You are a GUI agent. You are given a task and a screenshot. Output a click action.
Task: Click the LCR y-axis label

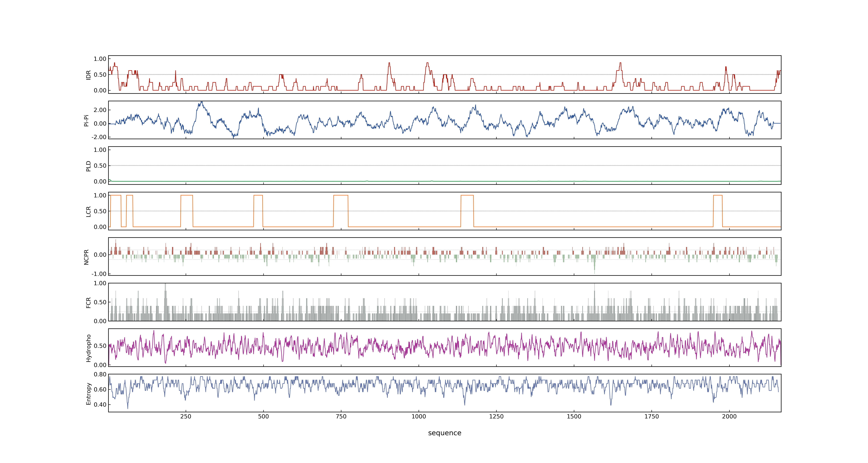coord(88,211)
